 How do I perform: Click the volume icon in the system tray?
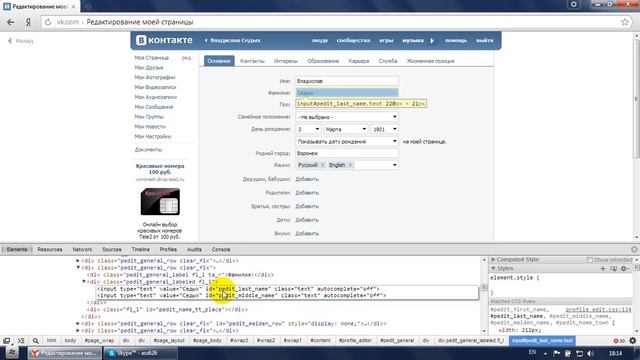pyautogui.click(x=590, y=353)
